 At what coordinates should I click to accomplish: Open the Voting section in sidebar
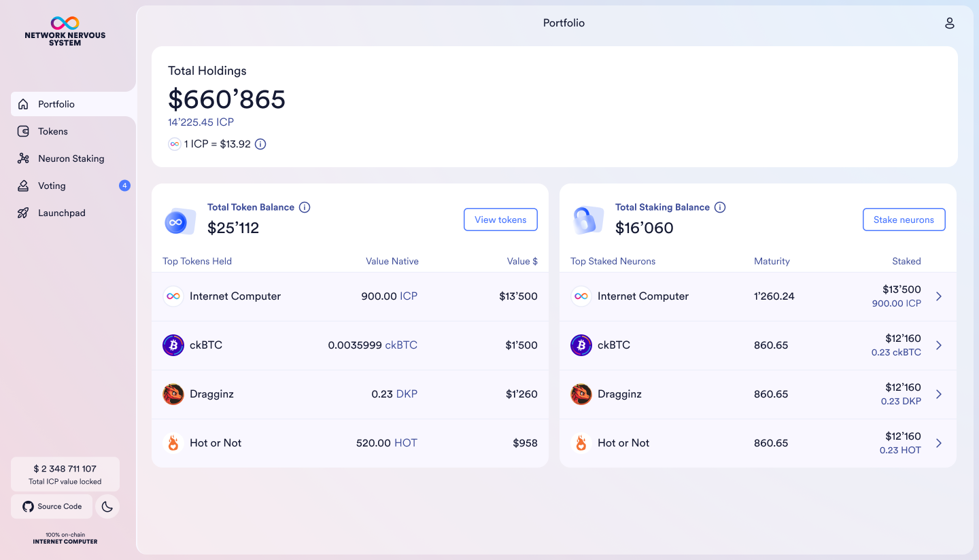(x=52, y=186)
